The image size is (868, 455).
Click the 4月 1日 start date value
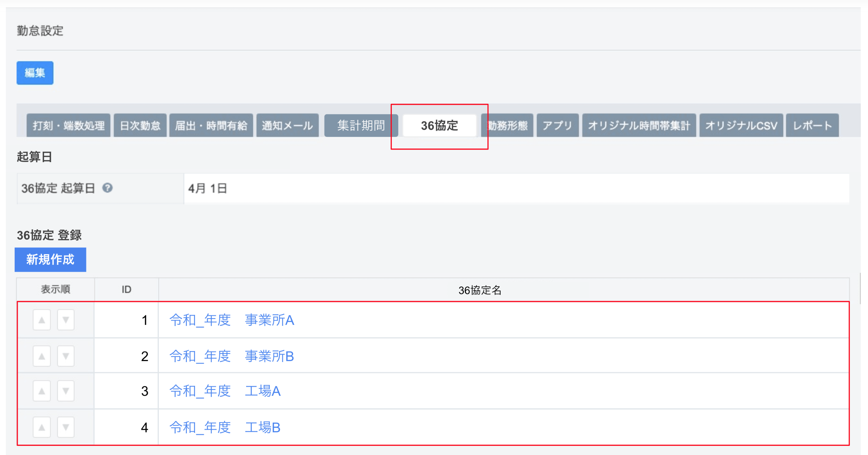[x=208, y=188]
